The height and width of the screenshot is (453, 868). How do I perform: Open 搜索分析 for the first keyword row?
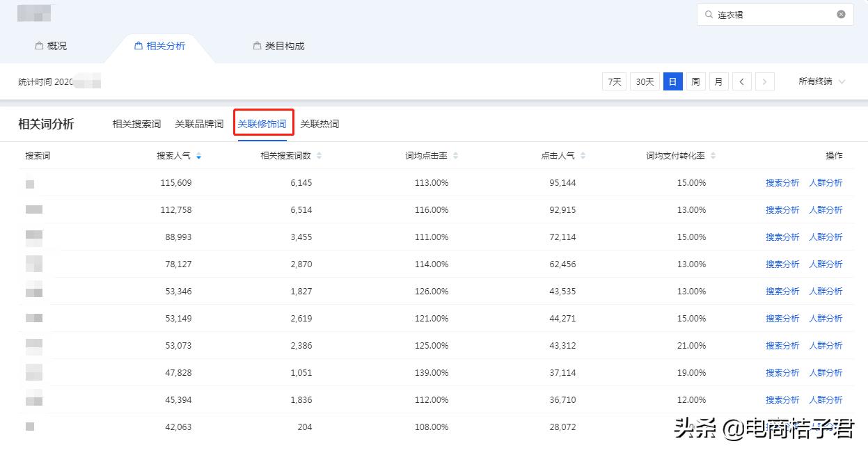(782, 182)
